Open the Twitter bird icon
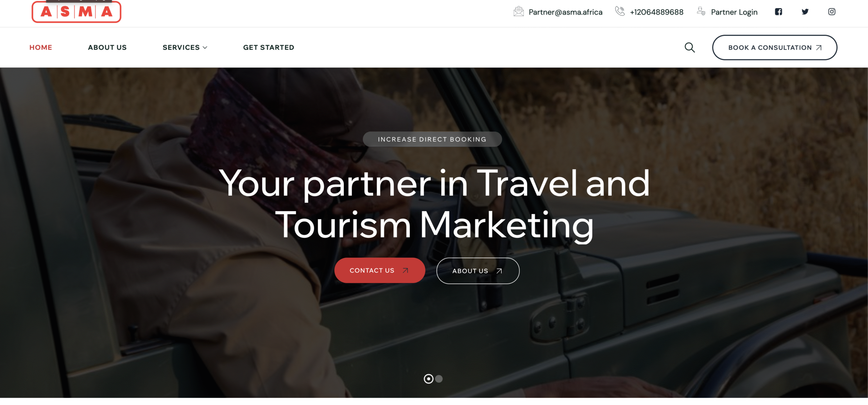 (805, 12)
